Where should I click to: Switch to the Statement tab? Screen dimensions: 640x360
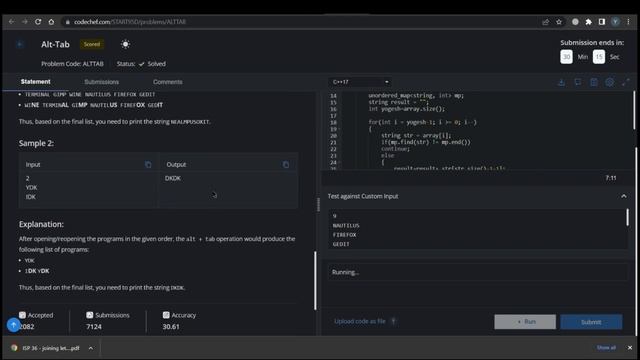(x=36, y=82)
